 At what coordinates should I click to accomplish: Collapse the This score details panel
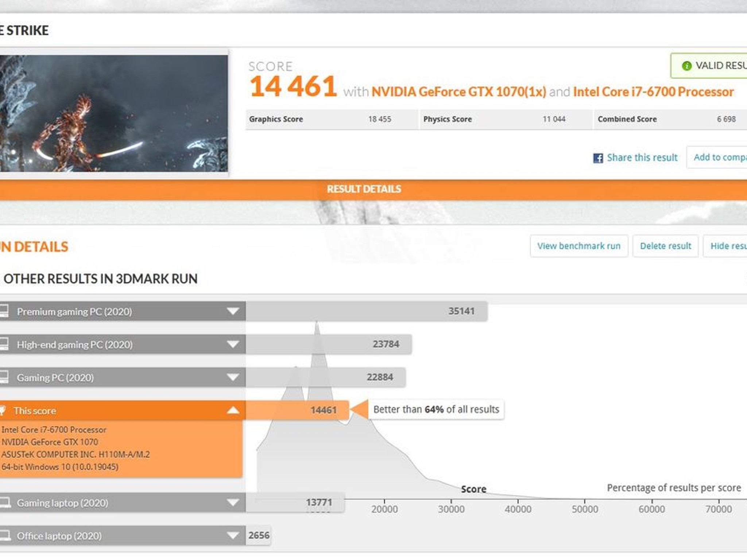233,411
